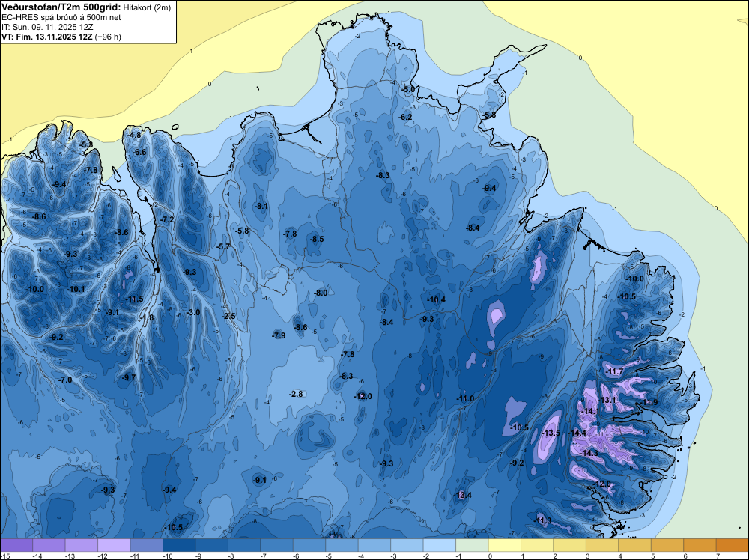Select the legend swatch between -15 and -14
The width and height of the screenshot is (749, 560).
(16, 545)
